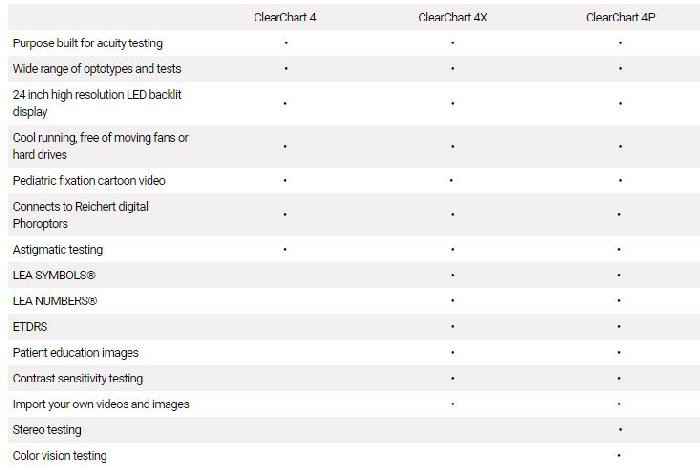Viewport: 700px width, 468px height.
Task: Click the ClearChart 4X column header
Action: point(452,17)
